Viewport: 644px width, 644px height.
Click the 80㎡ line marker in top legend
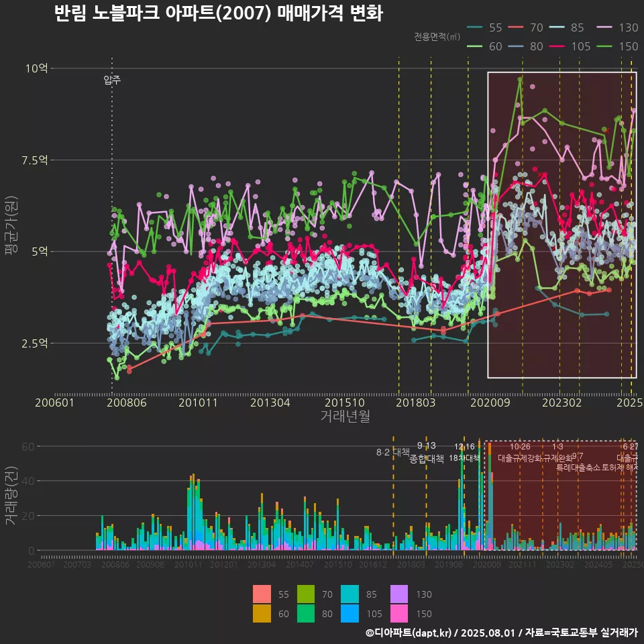(516, 46)
